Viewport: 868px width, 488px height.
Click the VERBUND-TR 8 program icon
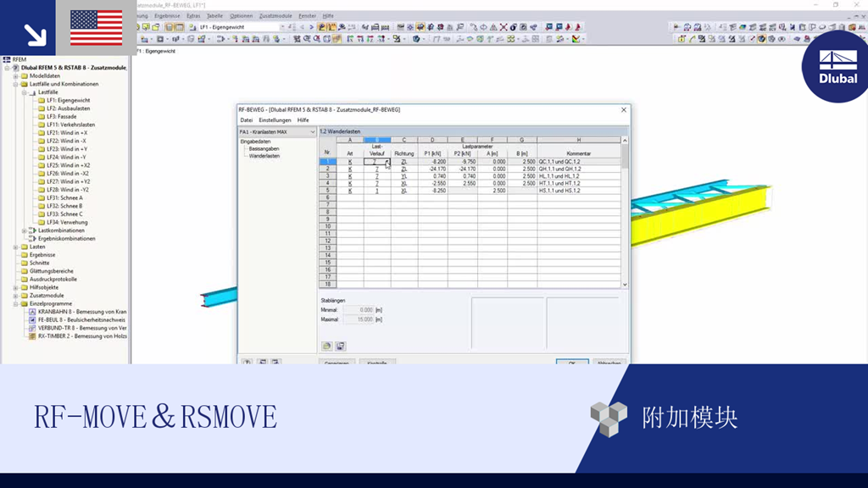[32, 328]
